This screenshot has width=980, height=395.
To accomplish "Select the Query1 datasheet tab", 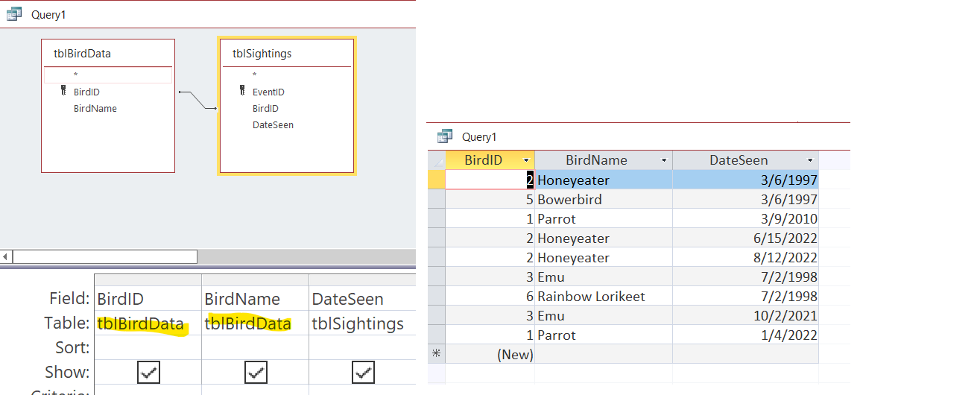I will (x=478, y=136).
